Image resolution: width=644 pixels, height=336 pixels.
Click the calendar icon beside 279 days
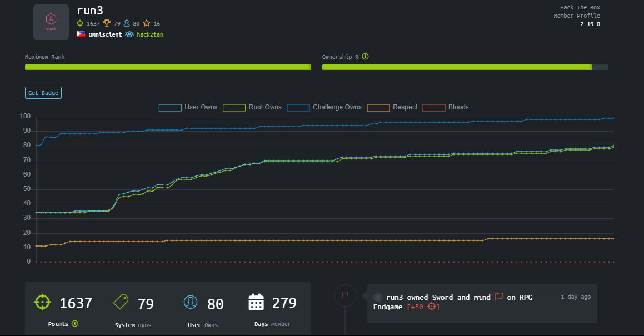point(256,302)
